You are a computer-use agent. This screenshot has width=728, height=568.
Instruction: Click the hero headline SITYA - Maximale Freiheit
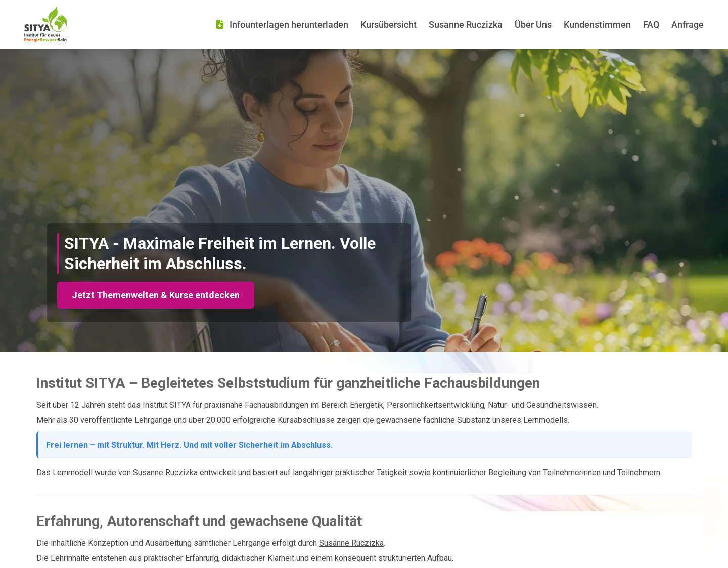(220, 253)
